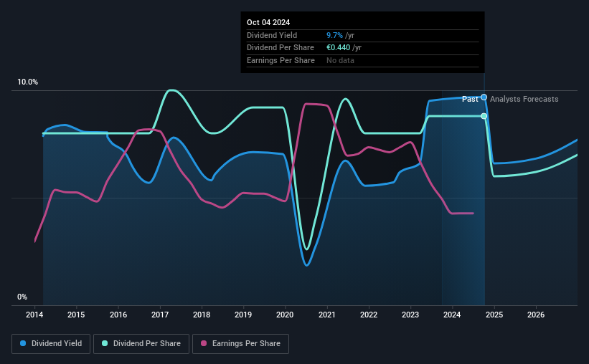This screenshot has width=589, height=364.
Task: Click the 2016 x-axis label
Action: [x=118, y=315]
